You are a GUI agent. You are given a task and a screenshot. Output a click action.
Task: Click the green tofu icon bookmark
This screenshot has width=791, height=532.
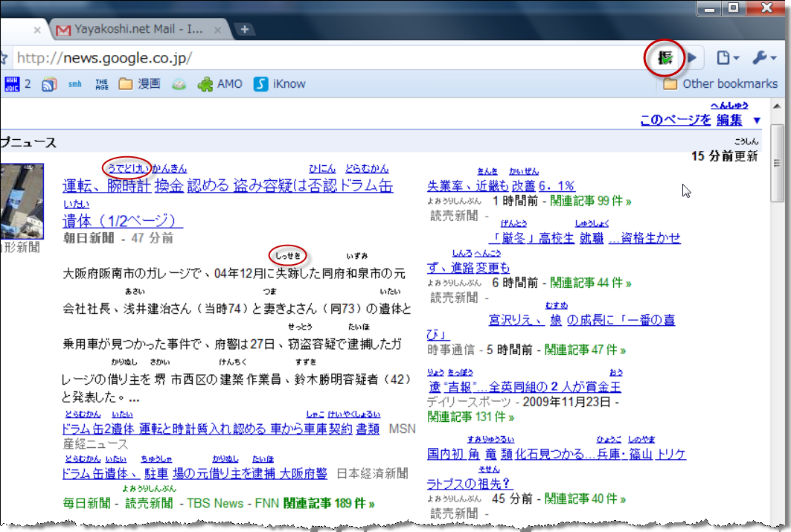point(179,84)
